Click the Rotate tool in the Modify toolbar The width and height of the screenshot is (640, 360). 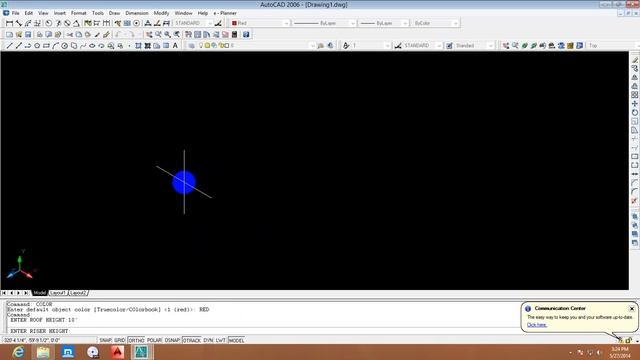pyautogui.click(x=635, y=113)
